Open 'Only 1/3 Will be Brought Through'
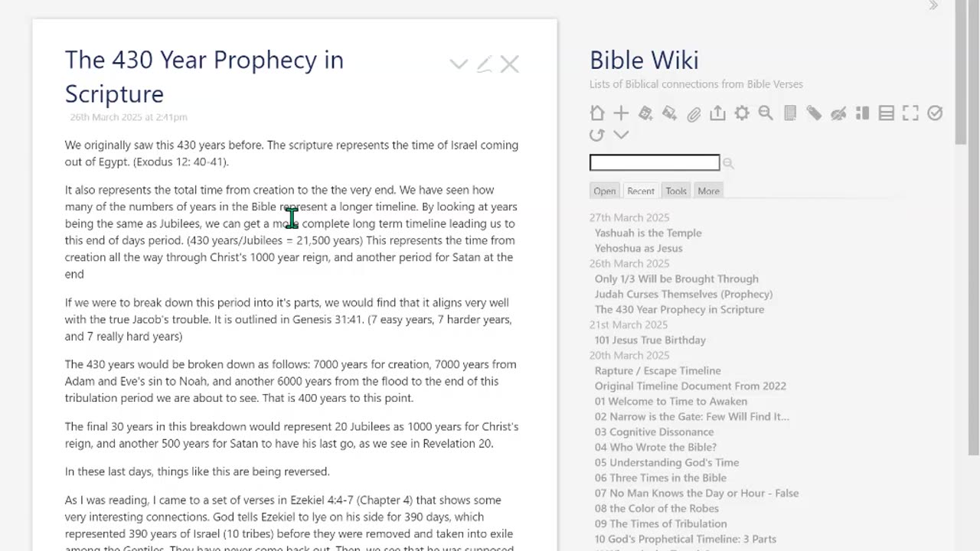The height and width of the screenshot is (551, 980). [x=677, y=279]
